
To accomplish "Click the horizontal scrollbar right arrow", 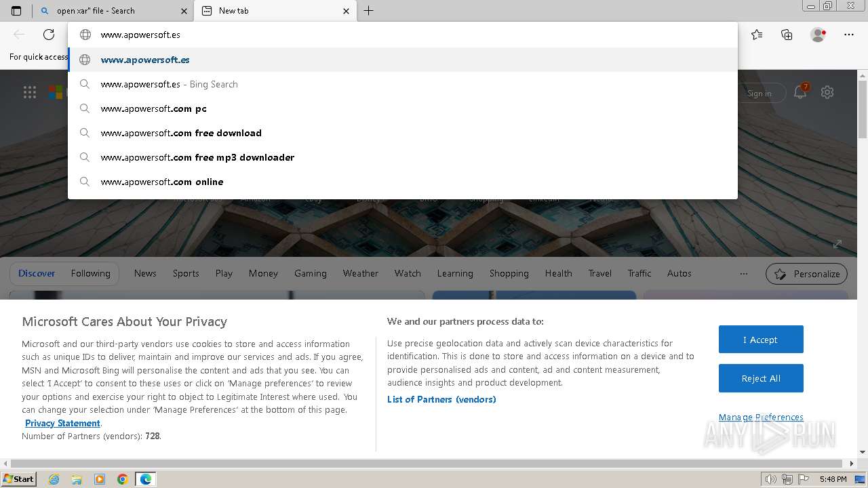I will 852,464.
